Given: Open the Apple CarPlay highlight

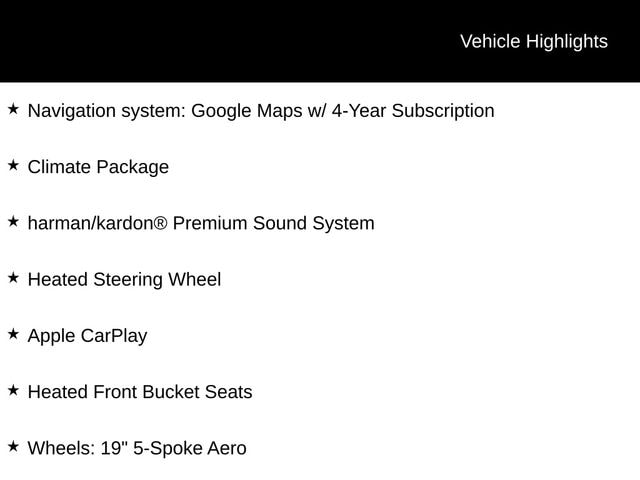Looking at the screenshot, I should 87,336.
